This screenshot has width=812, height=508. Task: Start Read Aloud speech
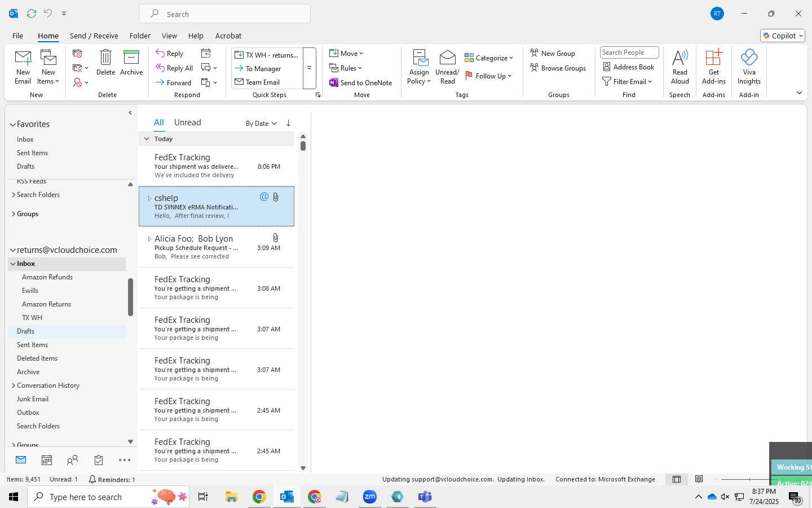tap(680, 67)
